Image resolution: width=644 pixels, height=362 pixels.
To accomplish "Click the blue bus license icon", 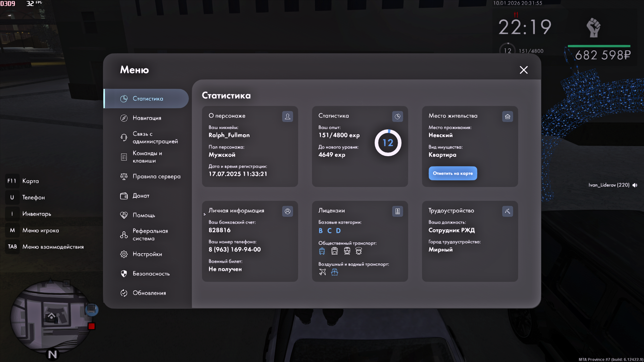I will click(322, 251).
